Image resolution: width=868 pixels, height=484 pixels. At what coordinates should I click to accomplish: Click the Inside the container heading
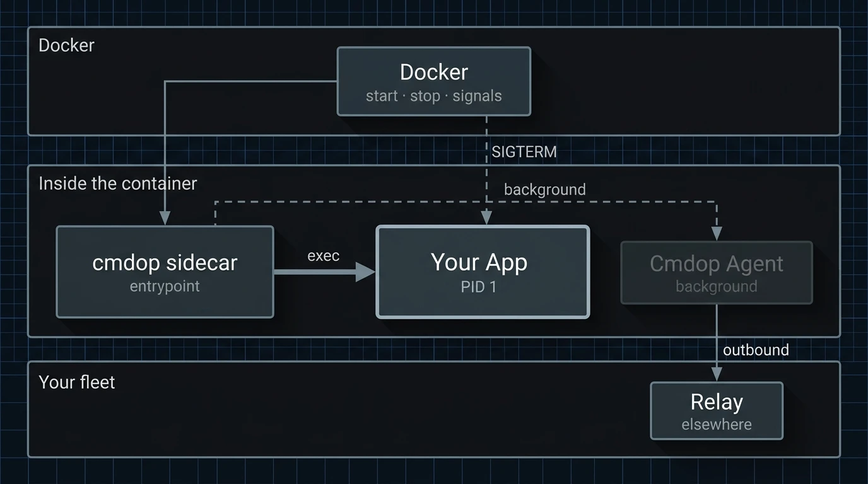(x=118, y=183)
